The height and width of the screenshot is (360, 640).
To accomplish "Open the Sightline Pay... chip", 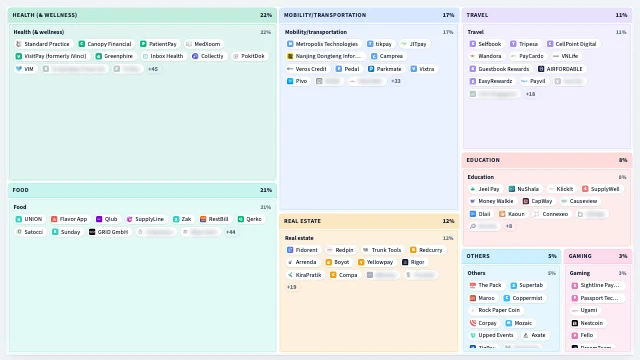I will (x=597, y=285).
